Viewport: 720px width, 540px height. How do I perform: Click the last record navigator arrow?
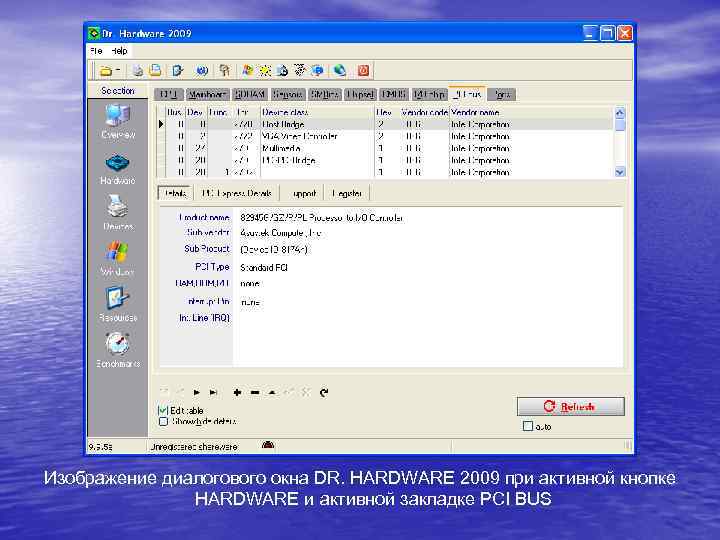pos(214,393)
